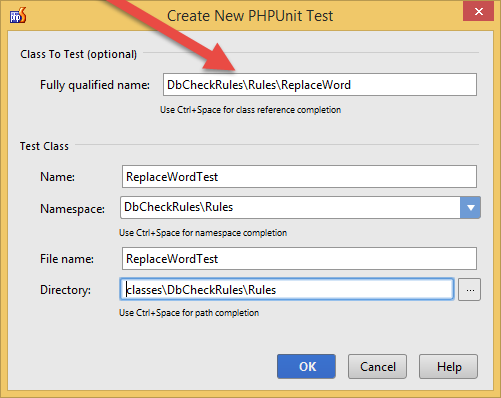Screen dimensions: 501x398
Task: Click the 'Directory:' label
Action: 65,290
